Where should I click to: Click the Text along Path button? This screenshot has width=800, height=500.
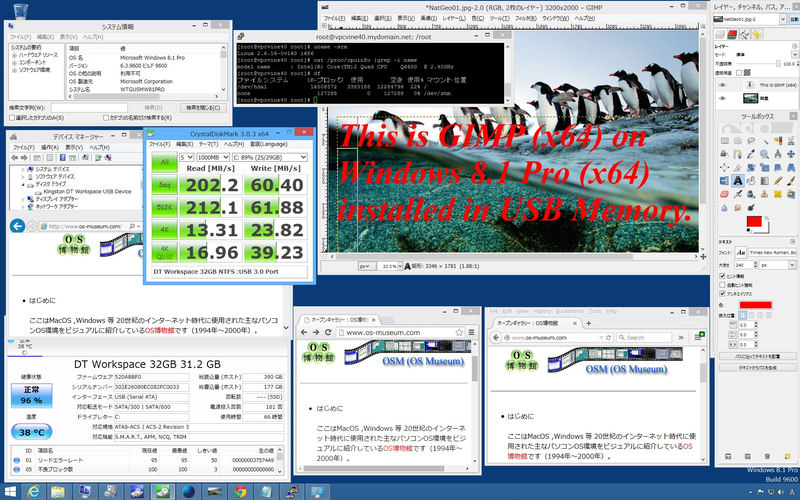tap(757, 356)
